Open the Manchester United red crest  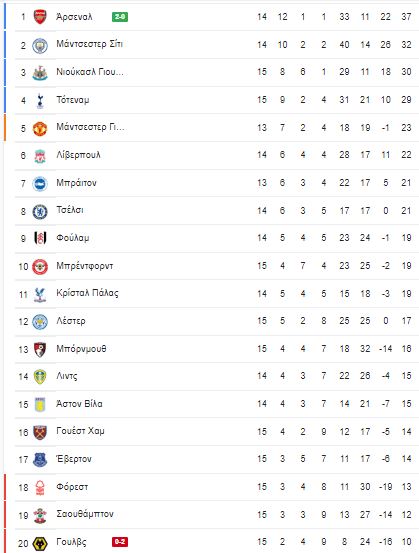[x=40, y=128]
